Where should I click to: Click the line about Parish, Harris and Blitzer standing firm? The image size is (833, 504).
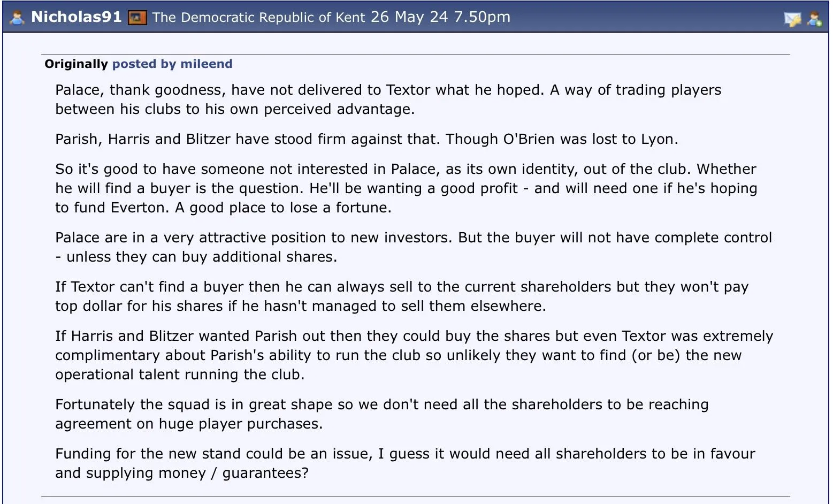click(x=366, y=139)
